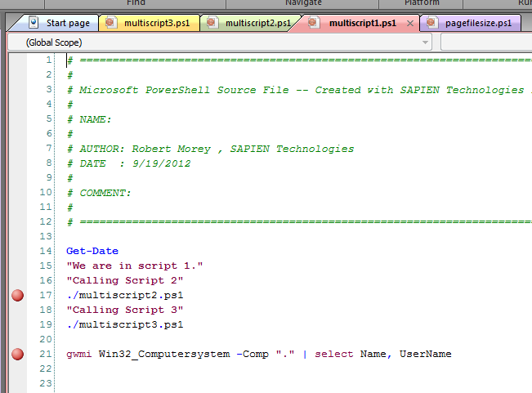Viewport: 532px width, 393px height.
Task: Open the multiscript2.ps1 tab
Action: [x=250, y=23]
